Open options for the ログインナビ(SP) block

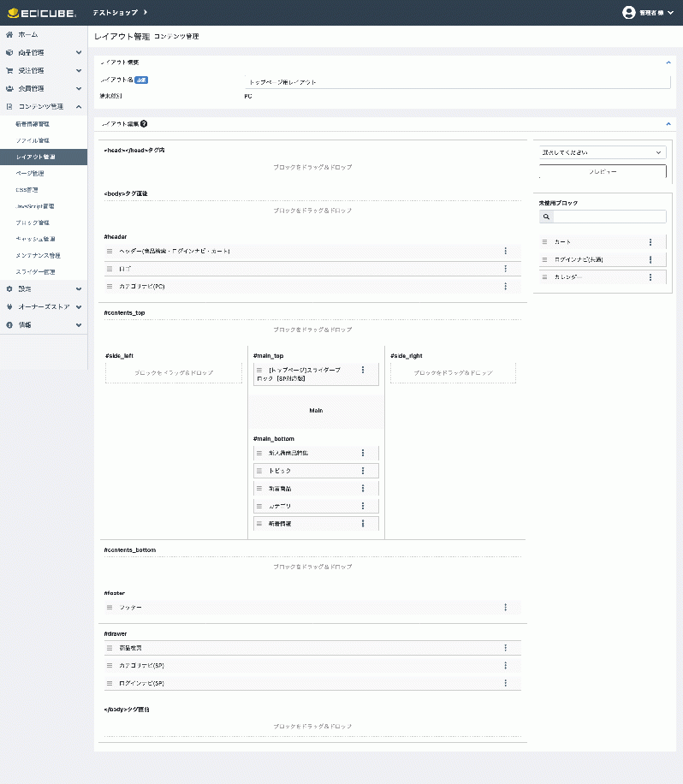coord(506,683)
